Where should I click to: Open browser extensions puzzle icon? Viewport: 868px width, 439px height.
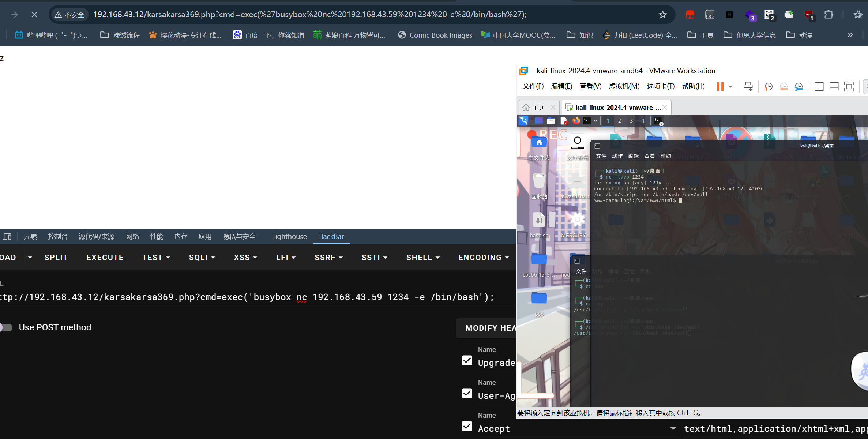pos(828,15)
